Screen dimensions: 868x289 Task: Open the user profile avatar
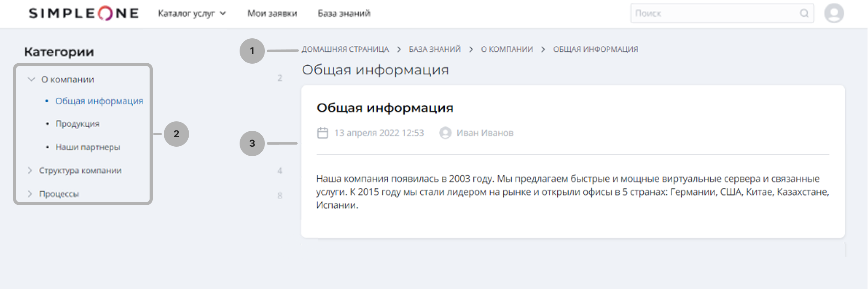click(x=834, y=13)
